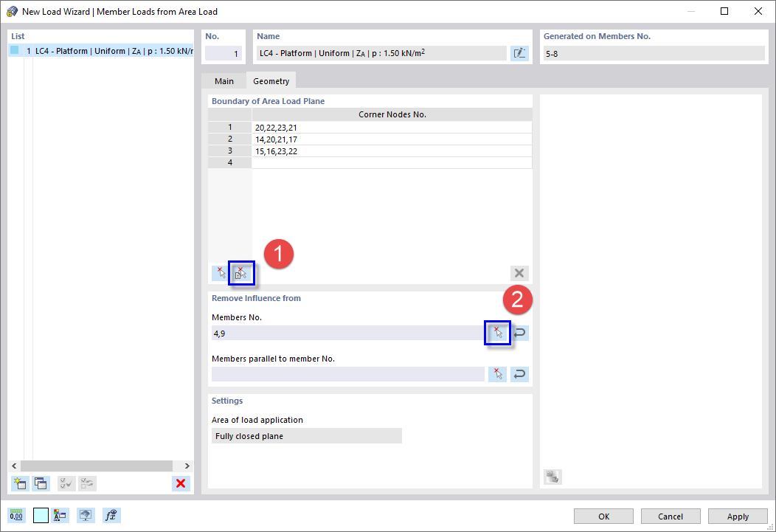Click the red X delete wizard button
Viewport: 776px width, 532px height.
(x=181, y=483)
